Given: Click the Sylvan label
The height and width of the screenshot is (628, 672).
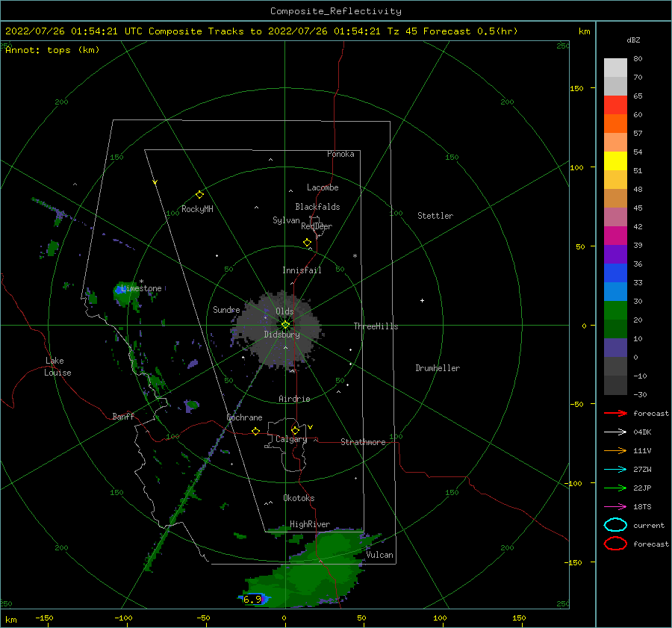Looking at the screenshot, I should point(286,220).
